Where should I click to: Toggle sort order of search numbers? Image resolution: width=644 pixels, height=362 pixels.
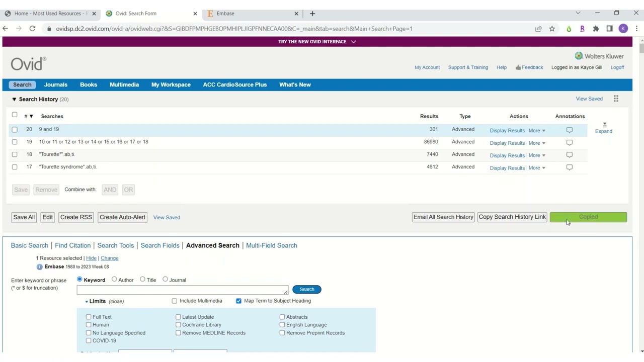coord(29,116)
